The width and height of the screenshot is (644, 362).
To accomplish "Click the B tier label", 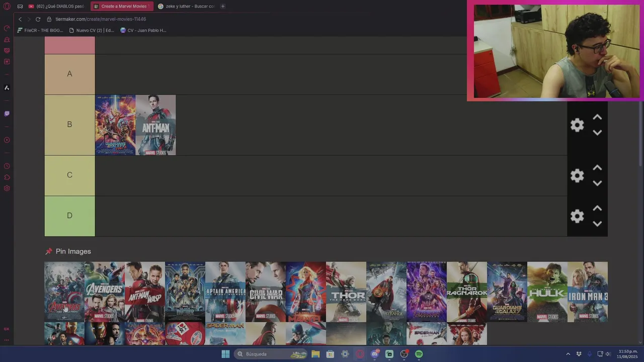I will pyautogui.click(x=69, y=125).
